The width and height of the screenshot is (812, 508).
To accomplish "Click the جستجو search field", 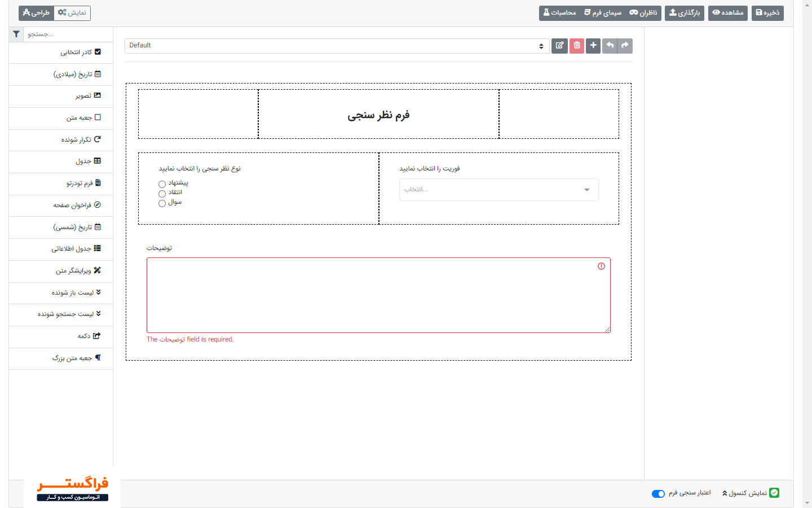I will click(68, 34).
